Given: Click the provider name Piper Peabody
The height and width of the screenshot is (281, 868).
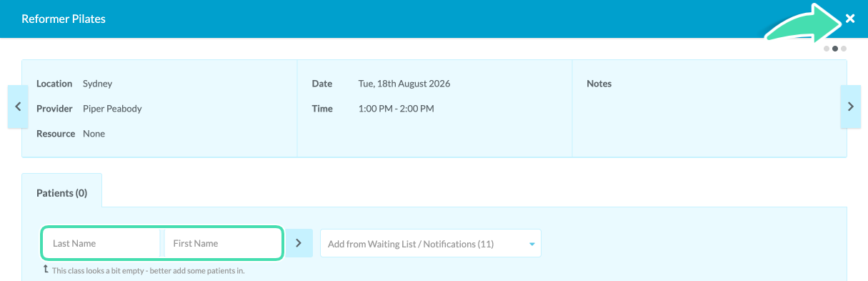Looking at the screenshot, I should (112, 109).
